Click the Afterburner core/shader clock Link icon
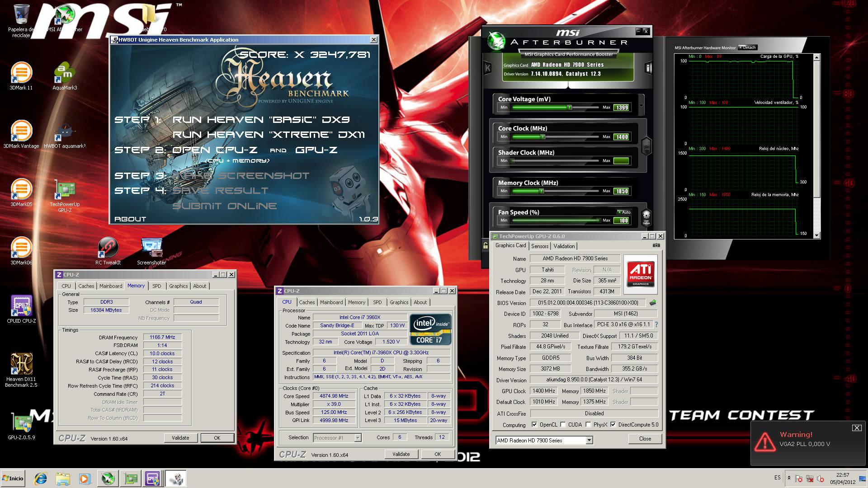Screen dimensions: 868x488 click(646, 145)
